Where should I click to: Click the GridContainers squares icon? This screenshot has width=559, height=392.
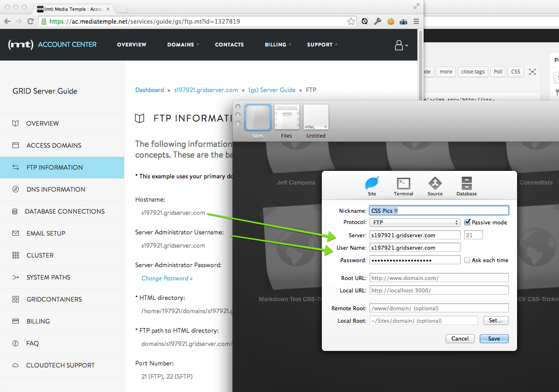(x=16, y=299)
